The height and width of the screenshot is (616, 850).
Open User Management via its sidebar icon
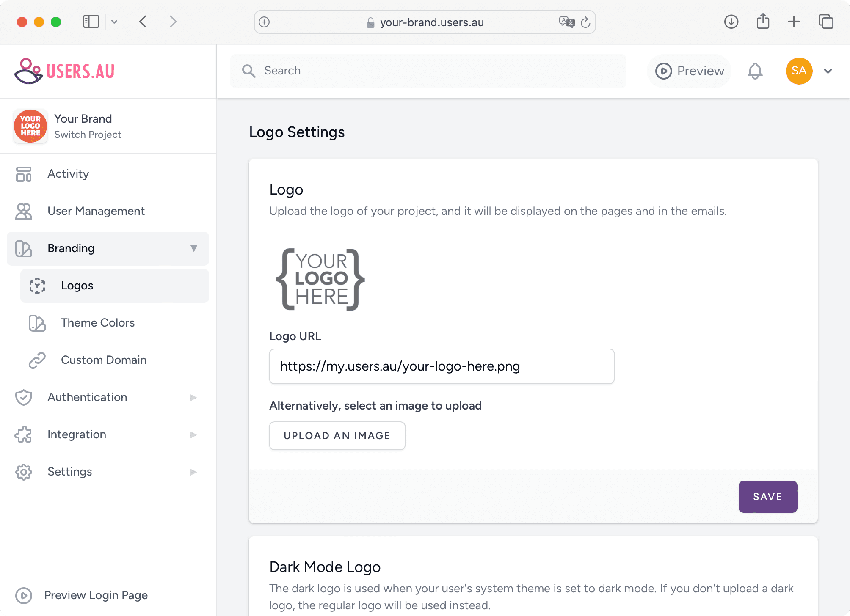tap(24, 211)
